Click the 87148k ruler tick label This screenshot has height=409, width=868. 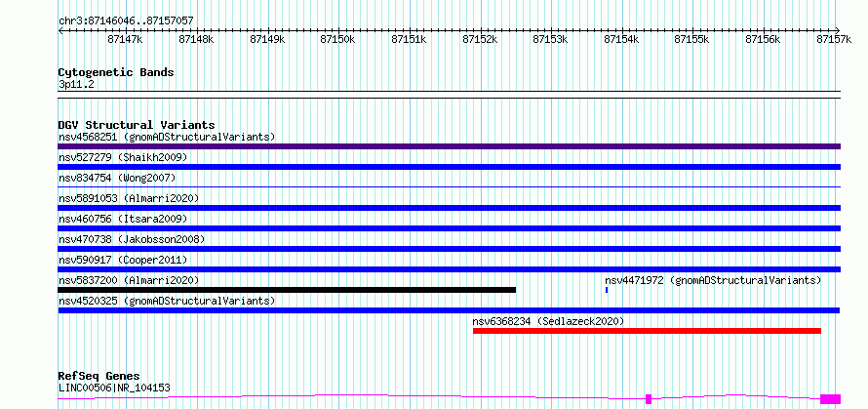(x=196, y=39)
